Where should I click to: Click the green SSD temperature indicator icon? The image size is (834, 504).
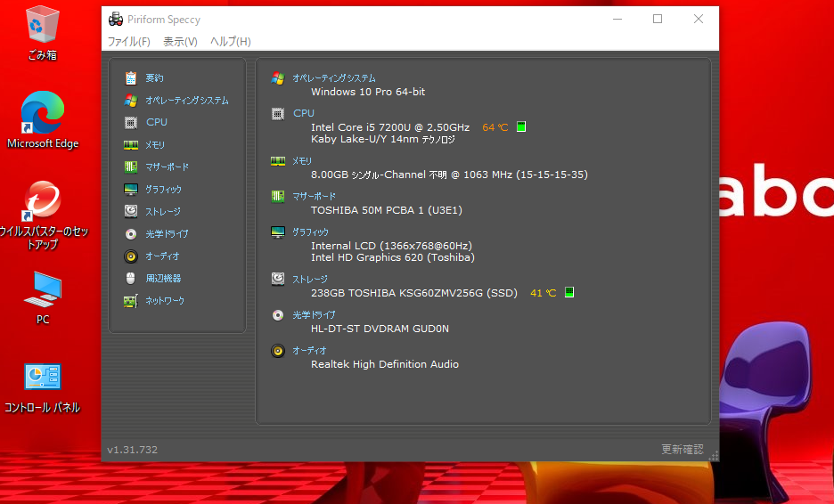coord(569,292)
